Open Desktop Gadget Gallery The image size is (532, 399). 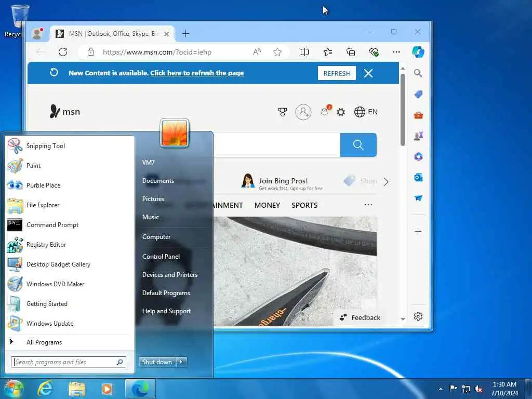click(x=70, y=264)
